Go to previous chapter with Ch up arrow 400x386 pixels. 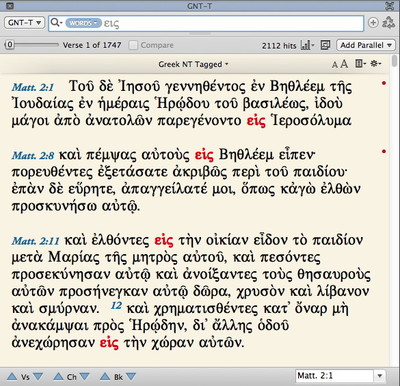click(58, 376)
